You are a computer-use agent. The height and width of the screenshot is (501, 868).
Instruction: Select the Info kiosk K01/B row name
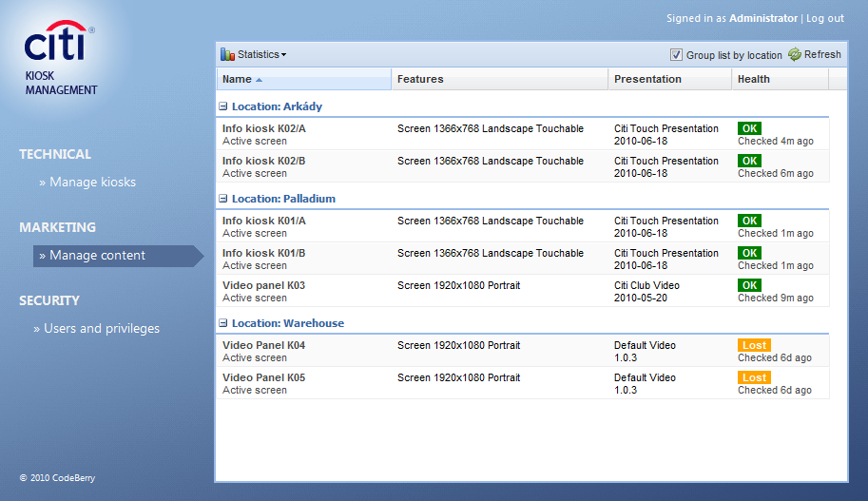coord(264,253)
